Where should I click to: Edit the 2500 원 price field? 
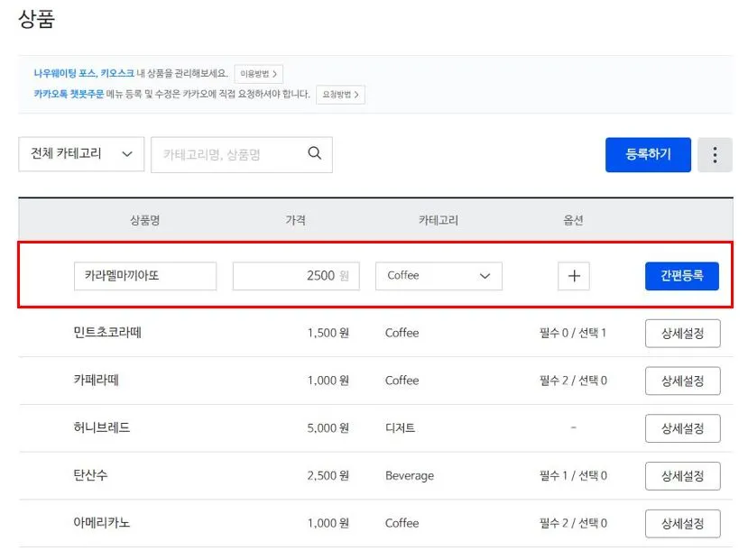click(296, 276)
